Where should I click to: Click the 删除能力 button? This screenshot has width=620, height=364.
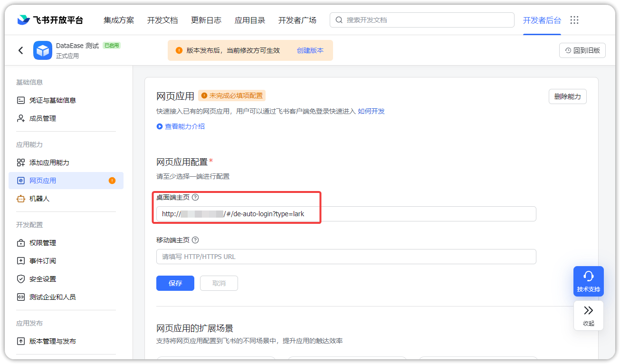[x=568, y=96]
